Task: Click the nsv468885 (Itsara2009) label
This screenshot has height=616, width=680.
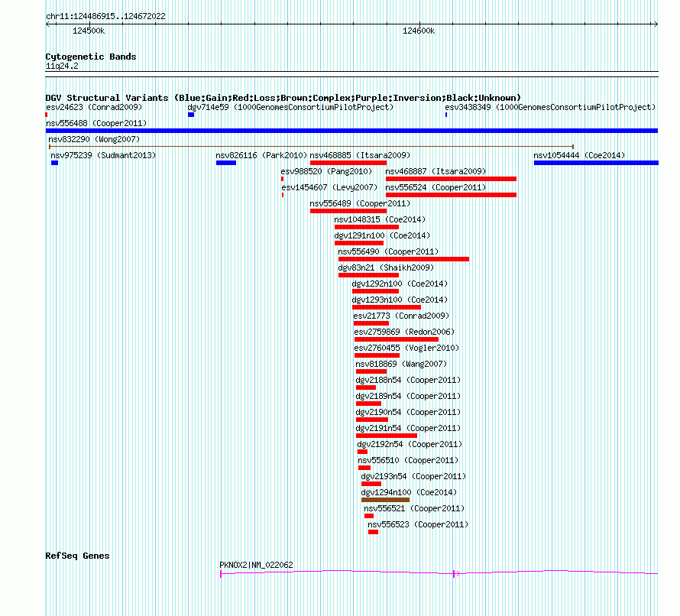Action: pyautogui.click(x=360, y=155)
